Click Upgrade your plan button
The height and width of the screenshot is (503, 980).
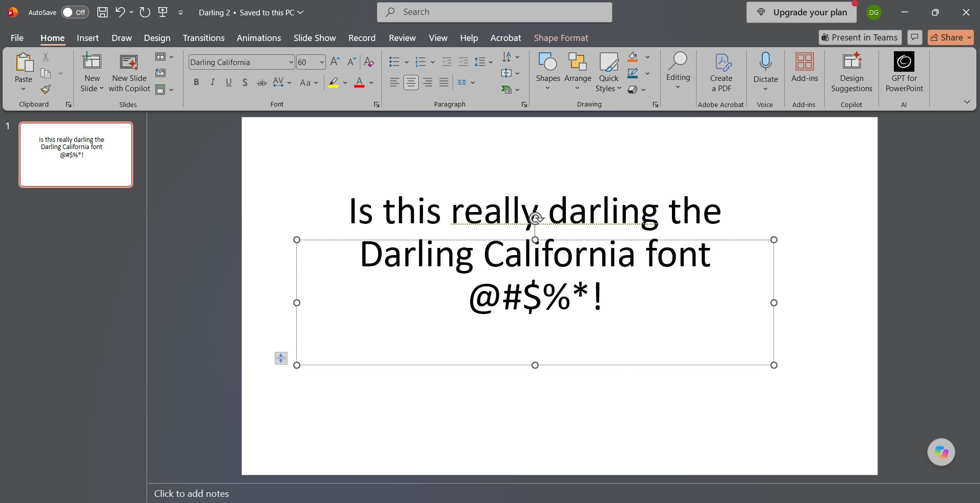802,12
